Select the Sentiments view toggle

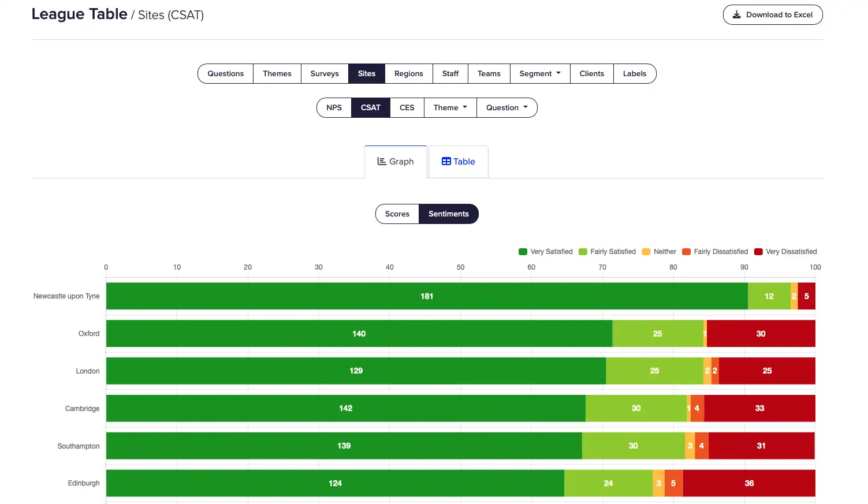[x=448, y=214]
